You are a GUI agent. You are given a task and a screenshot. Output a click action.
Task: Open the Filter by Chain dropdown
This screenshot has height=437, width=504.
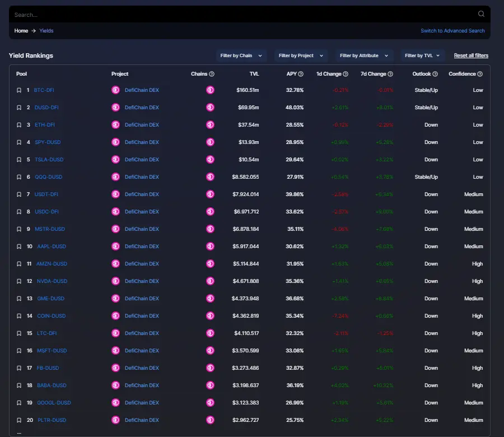[x=241, y=55]
